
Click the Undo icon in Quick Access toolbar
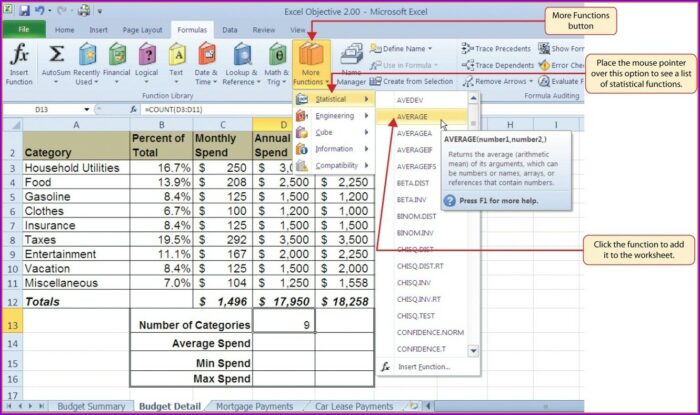click(x=40, y=10)
